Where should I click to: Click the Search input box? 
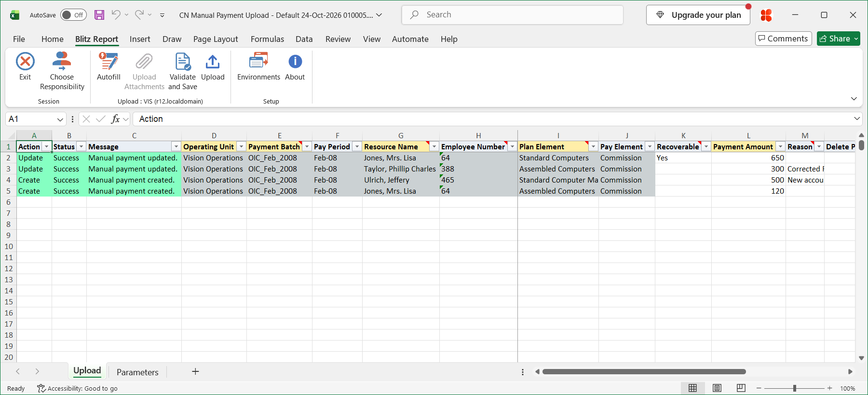click(513, 15)
